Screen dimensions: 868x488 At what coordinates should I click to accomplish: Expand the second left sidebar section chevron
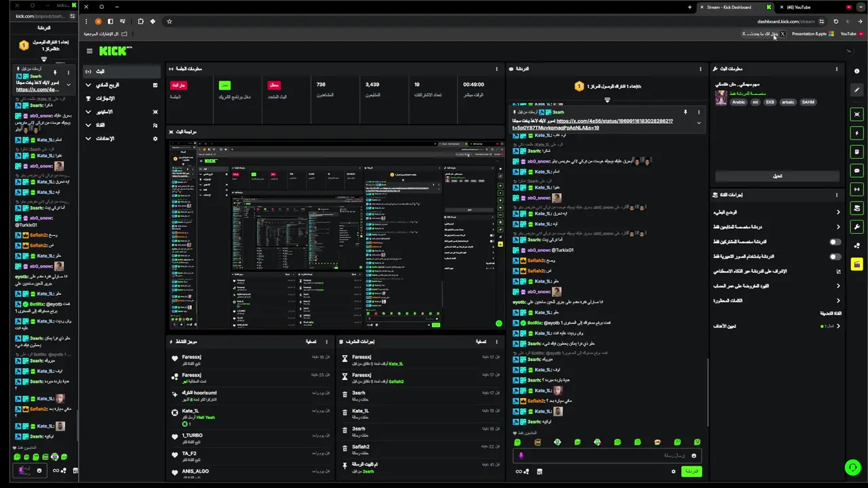click(x=88, y=85)
